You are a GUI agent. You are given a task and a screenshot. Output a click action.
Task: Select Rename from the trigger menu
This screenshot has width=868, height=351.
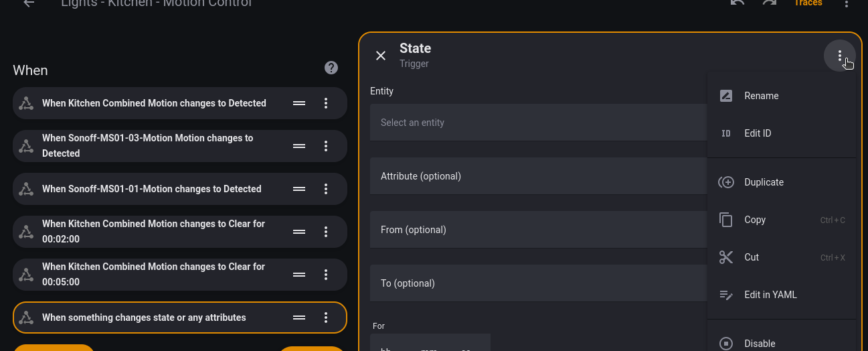(x=761, y=96)
